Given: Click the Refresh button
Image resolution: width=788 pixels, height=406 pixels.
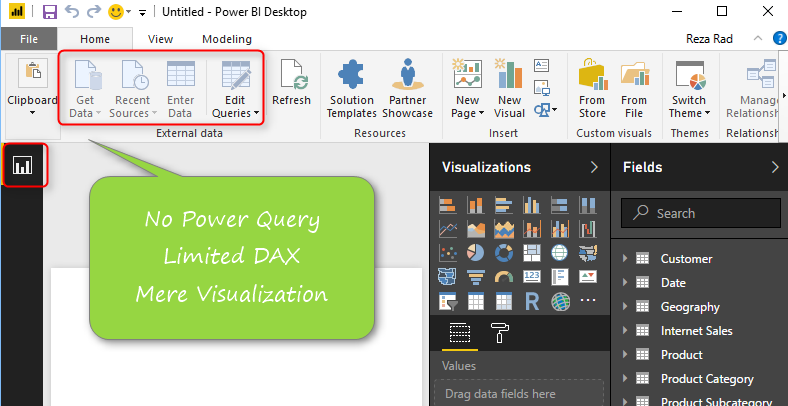Looking at the screenshot, I should coord(291,83).
